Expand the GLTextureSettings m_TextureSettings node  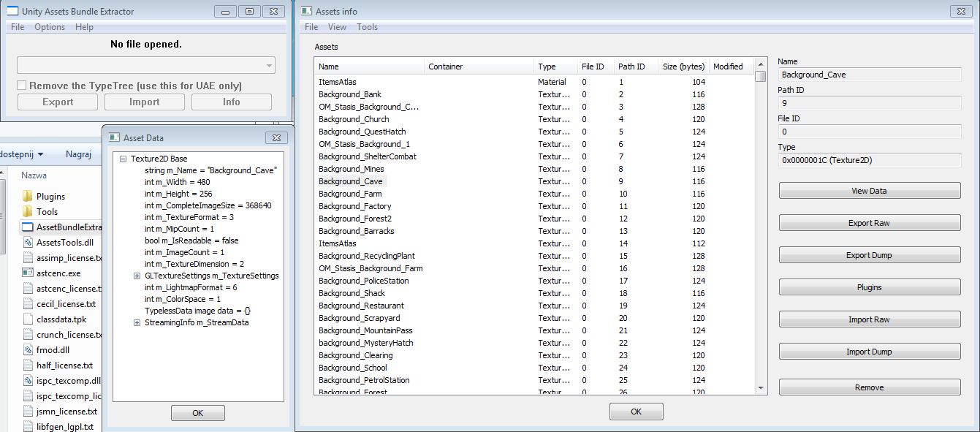[137, 276]
